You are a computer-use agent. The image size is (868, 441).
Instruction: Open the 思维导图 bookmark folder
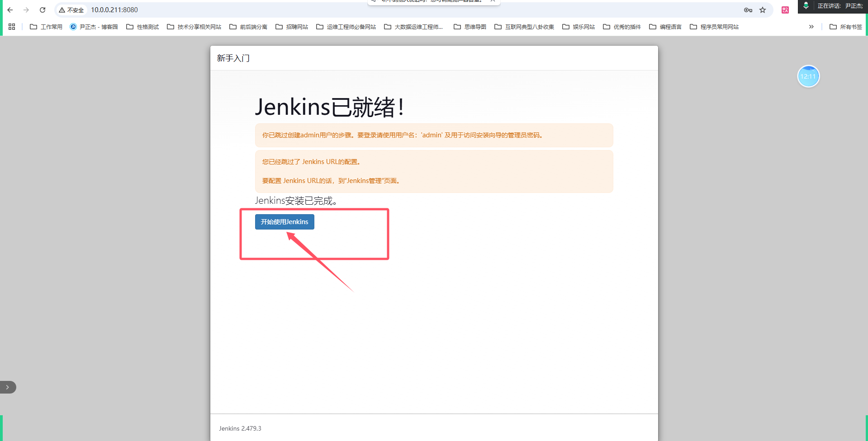coord(470,27)
